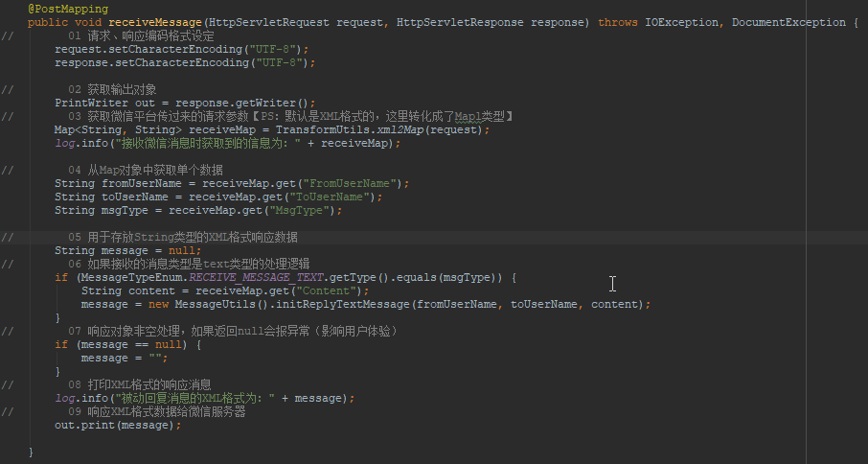Place cursor on receiveMessage method name
The height and width of the screenshot is (464, 868).
(x=155, y=23)
